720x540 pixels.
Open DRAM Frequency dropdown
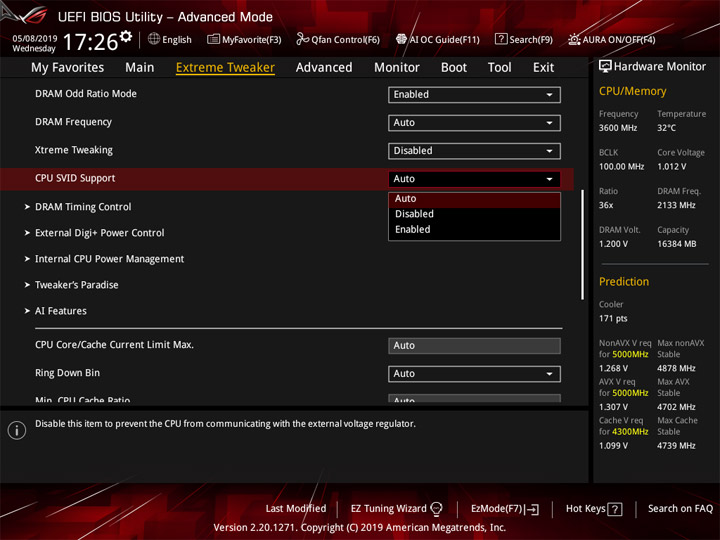[x=474, y=123]
